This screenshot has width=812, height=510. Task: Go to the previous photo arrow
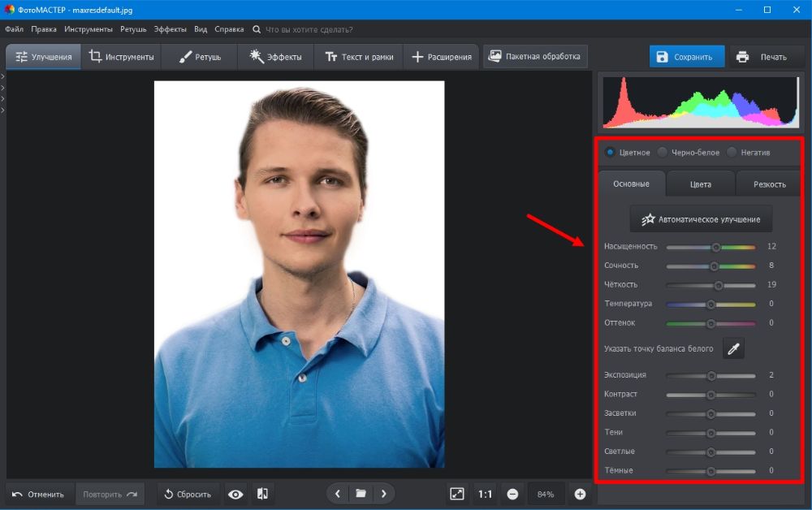tap(338, 494)
